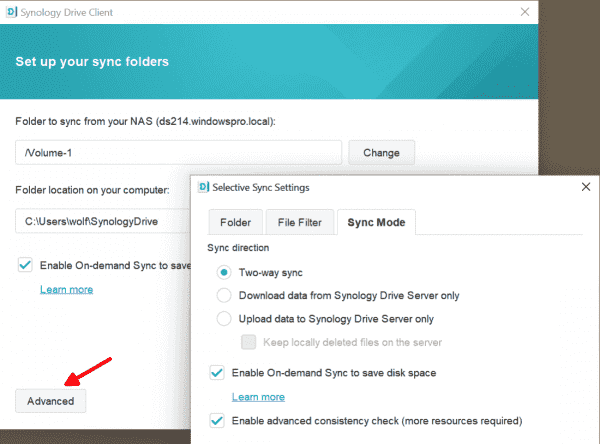Close the Selective Sync Settings dialog

[585, 187]
